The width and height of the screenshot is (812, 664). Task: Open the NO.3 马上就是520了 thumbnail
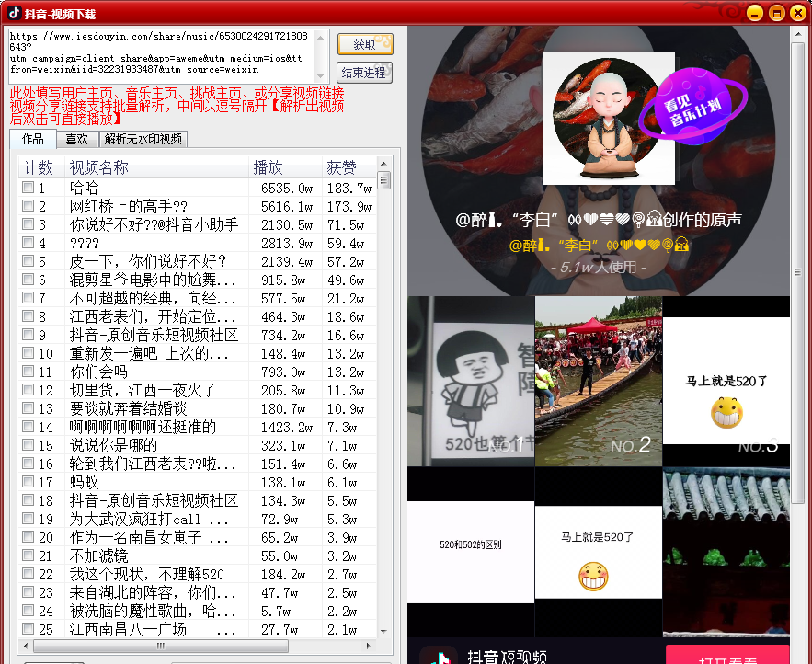point(726,382)
